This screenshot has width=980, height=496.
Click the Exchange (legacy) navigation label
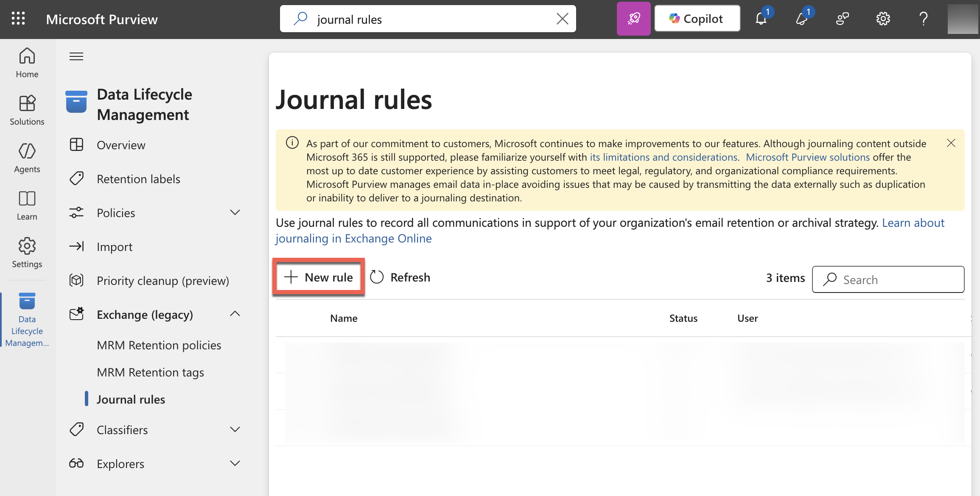pyautogui.click(x=145, y=315)
